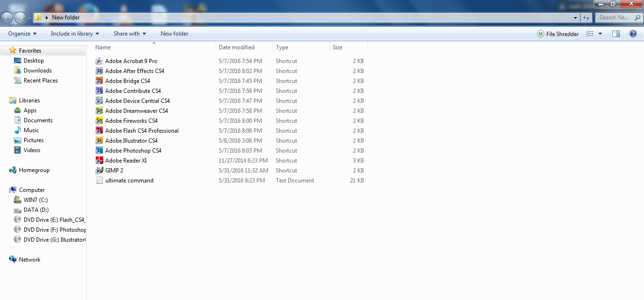The width and height of the screenshot is (644, 300).
Task: Open Favorites in navigation pane
Action: [x=30, y=51]
